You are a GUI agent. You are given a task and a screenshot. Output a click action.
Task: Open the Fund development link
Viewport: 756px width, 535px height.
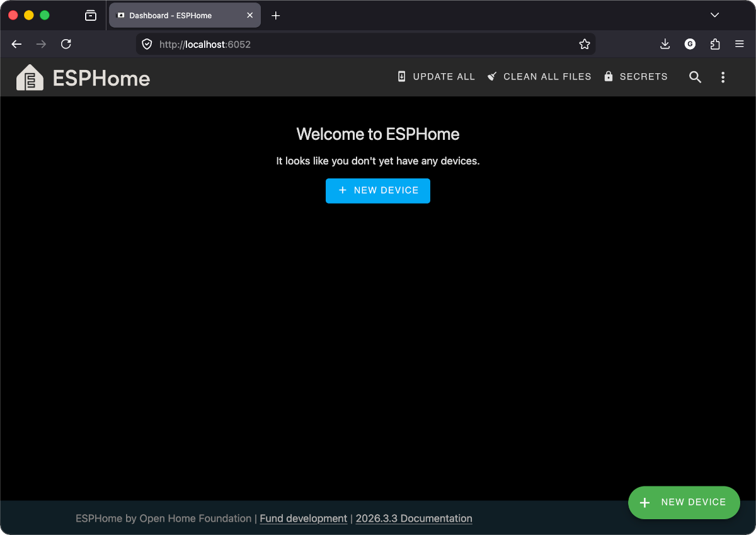point(304,519)
